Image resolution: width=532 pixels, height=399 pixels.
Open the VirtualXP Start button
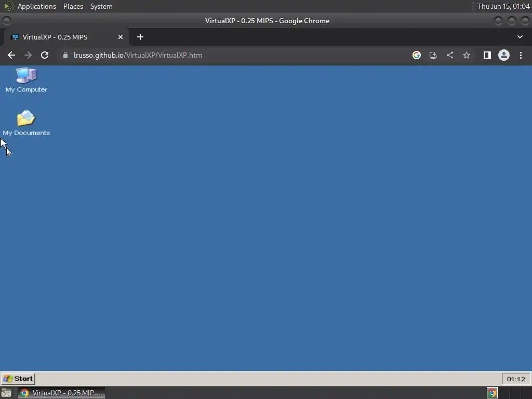coord(18,379)
